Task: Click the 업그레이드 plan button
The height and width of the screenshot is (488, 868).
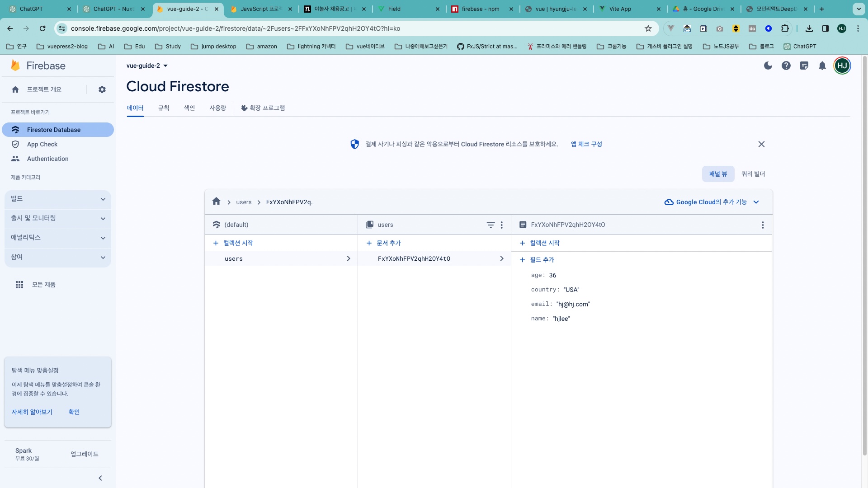Action: click(x=85, y=454)
